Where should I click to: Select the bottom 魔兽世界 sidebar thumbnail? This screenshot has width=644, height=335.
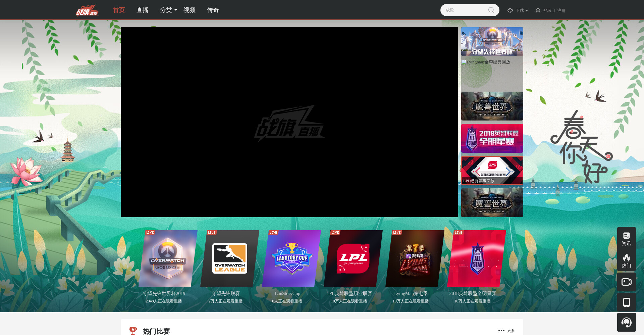[492, 203]
